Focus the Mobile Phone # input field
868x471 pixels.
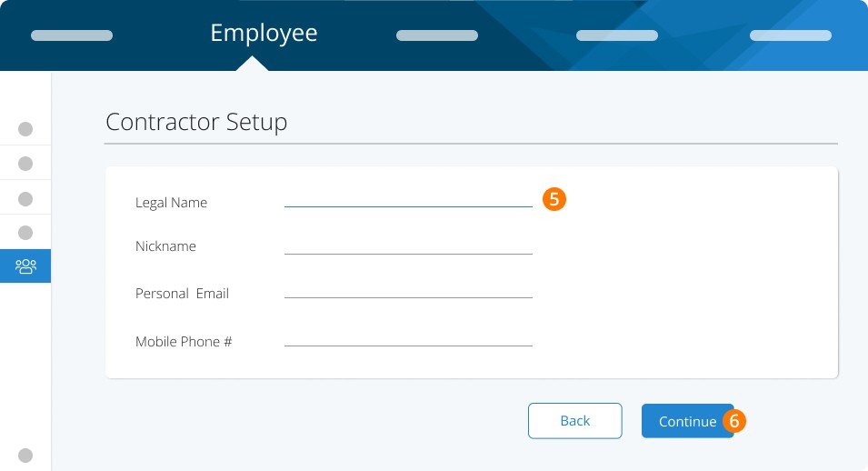point(408,338)
